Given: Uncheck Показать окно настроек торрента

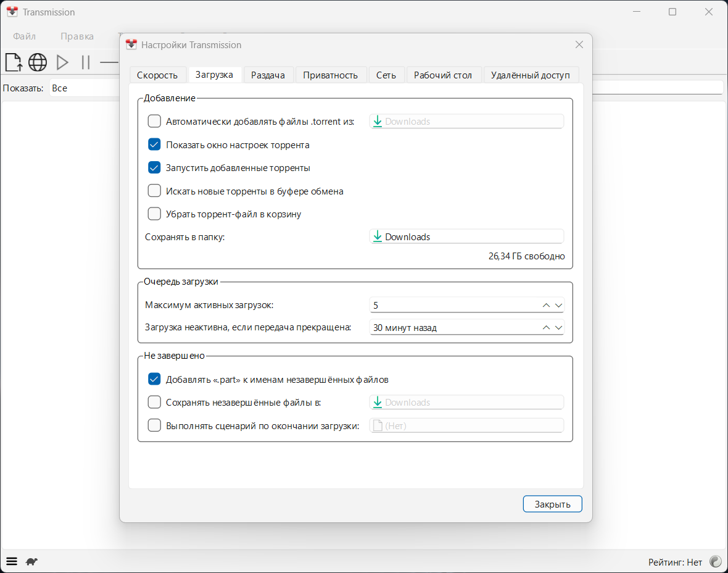Looking at the screenshot, I should point(154,144).
